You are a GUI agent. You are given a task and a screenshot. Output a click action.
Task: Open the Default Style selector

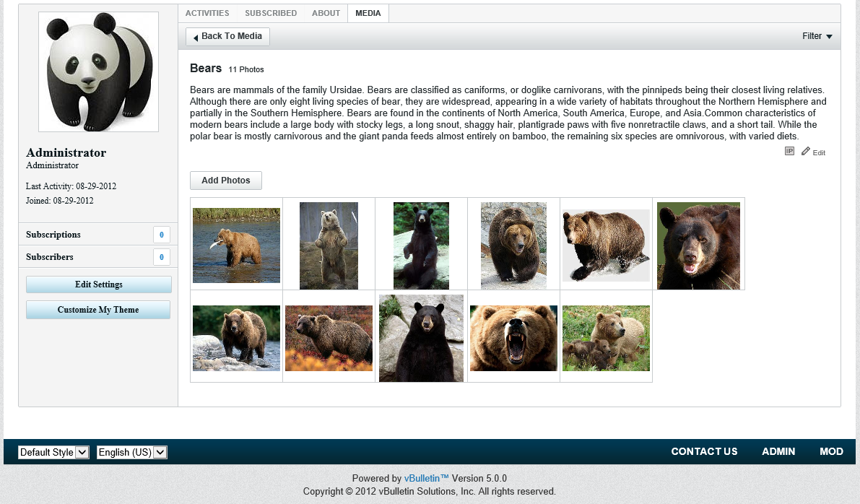(x=53, y=452)
